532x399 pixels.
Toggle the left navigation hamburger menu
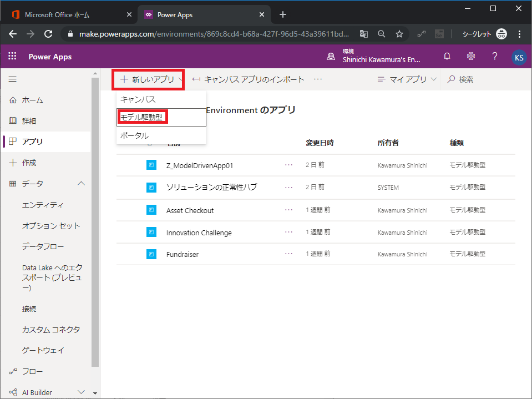coord(13,79)
